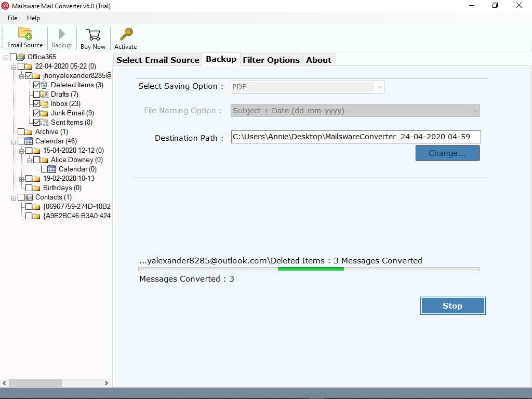Click folder icon of {06967759-274D-40B2
This screenshot has width=532, height=399.
[x=36, y=206]
